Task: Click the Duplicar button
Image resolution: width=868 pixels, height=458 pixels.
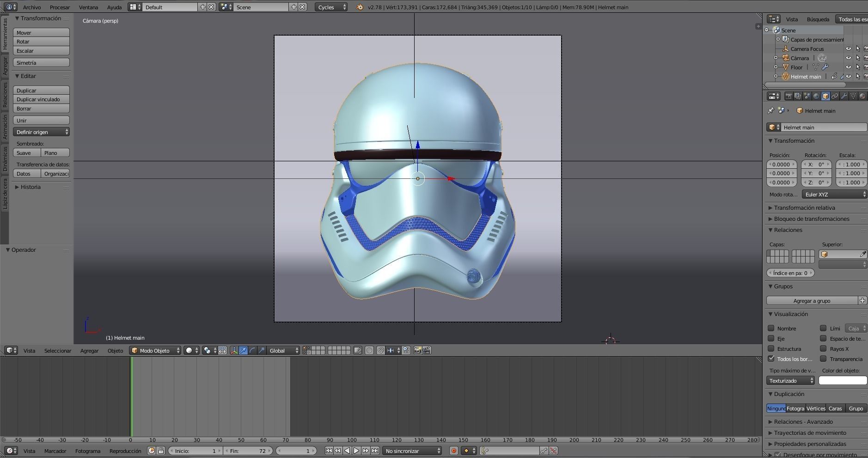Action: [x=41, y=91]
